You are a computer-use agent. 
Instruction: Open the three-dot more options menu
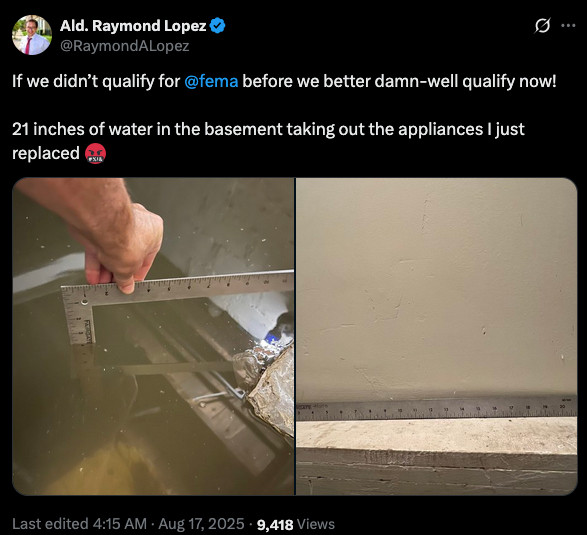click(x=568, y=26)
